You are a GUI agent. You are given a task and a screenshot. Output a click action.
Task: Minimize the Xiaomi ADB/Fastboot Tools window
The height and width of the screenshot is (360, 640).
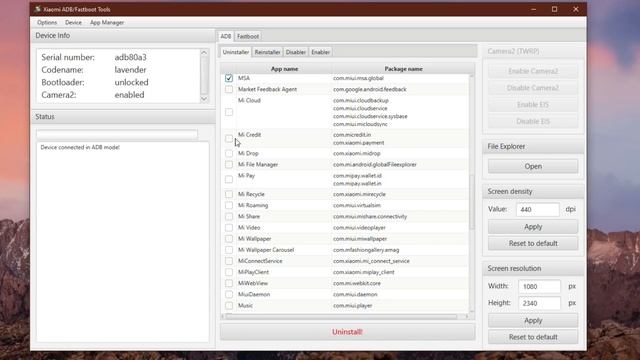533,9
